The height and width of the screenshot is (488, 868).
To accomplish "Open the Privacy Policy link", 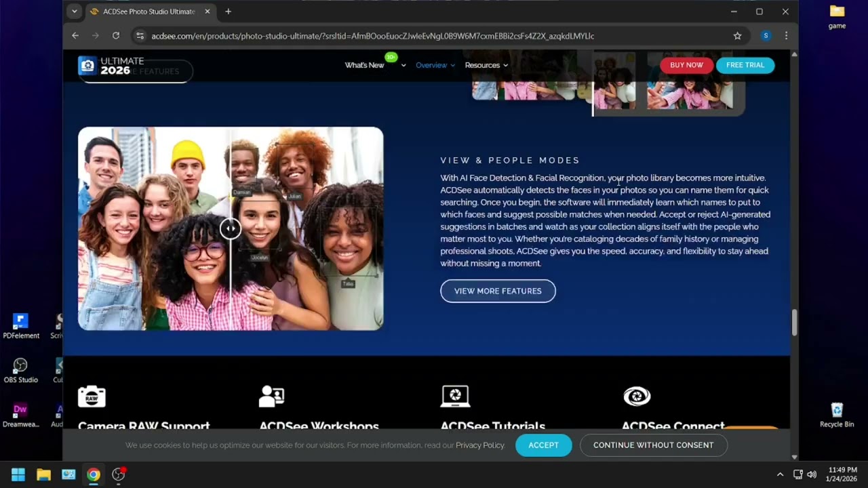I will click(480, 445).
